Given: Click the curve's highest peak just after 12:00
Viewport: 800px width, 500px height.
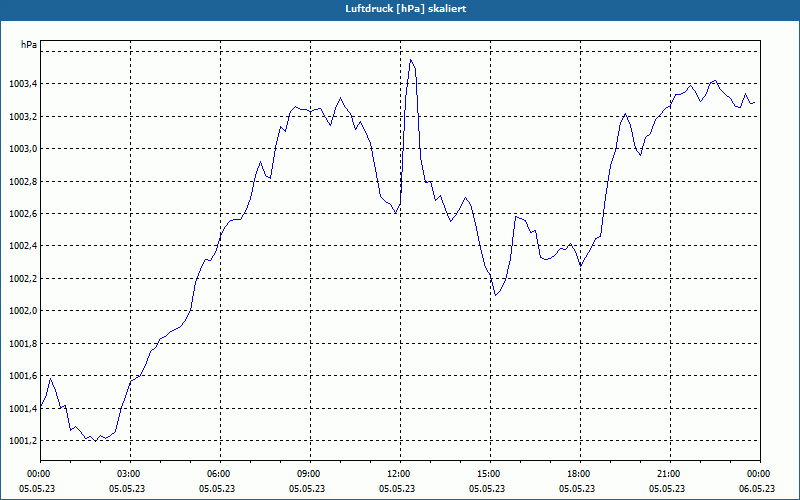Looking at the screenshot, I should click(411, 60).
